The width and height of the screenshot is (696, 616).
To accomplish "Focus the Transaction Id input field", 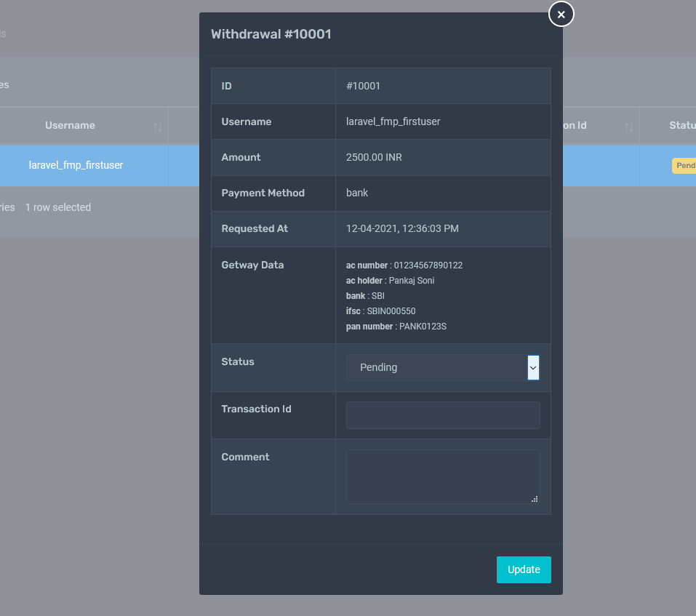I will [x=443, y=415].
